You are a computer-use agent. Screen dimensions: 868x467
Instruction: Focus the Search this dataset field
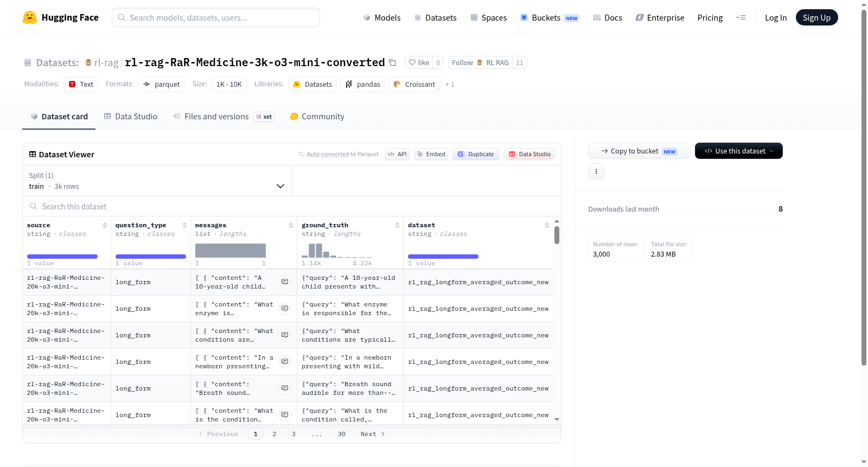tap(292, 207)
